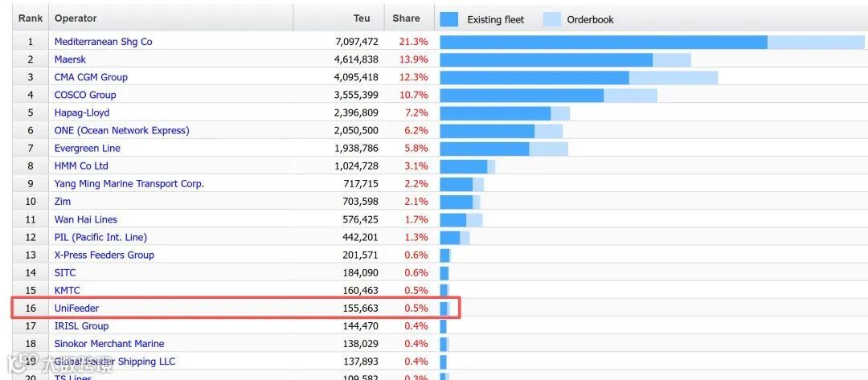This screenshot has width=868, height=380.
Task: Open the SITC operator link
Action: tap(65, 272)
